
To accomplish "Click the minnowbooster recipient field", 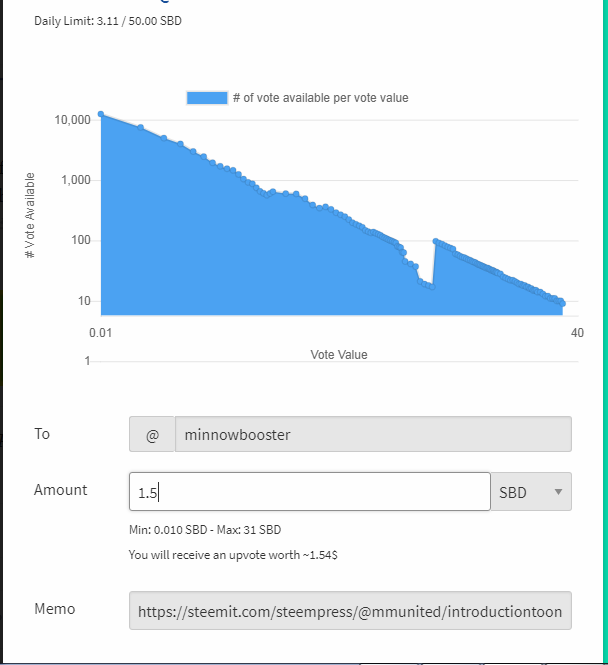I will 372,435.
